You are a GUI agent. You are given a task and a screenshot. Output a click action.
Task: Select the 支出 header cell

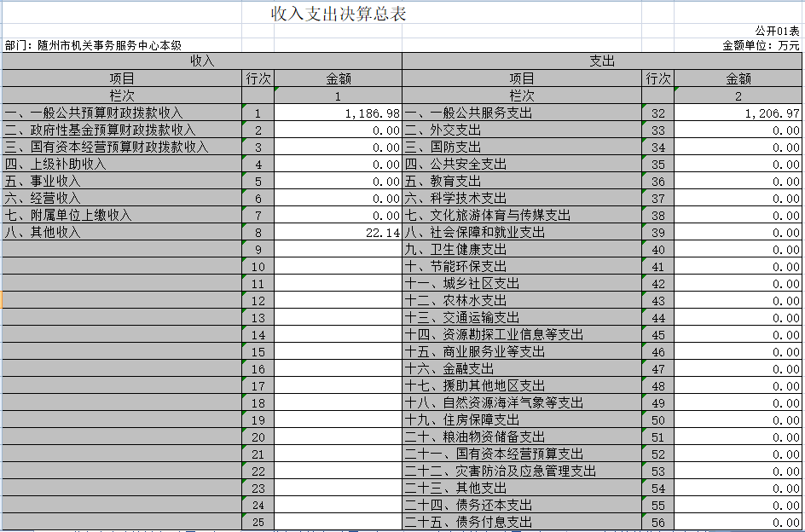click(602, 61)
